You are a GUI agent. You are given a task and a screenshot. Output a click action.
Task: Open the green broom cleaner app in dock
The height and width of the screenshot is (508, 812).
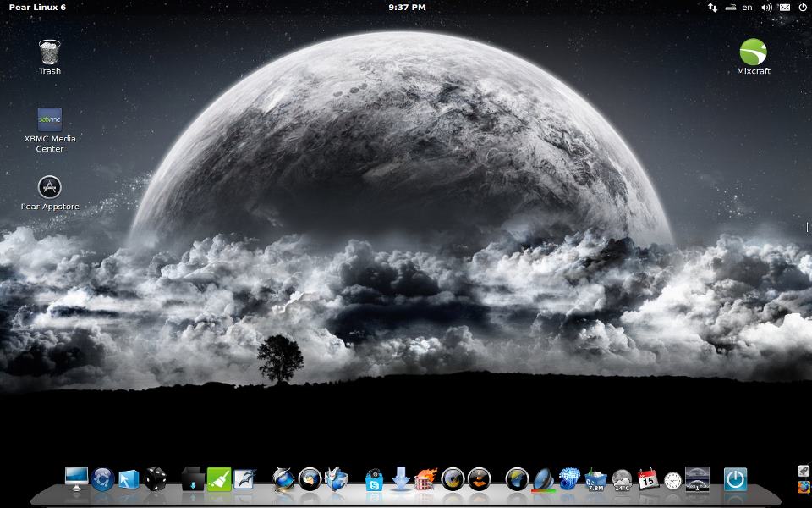point(219,480)
